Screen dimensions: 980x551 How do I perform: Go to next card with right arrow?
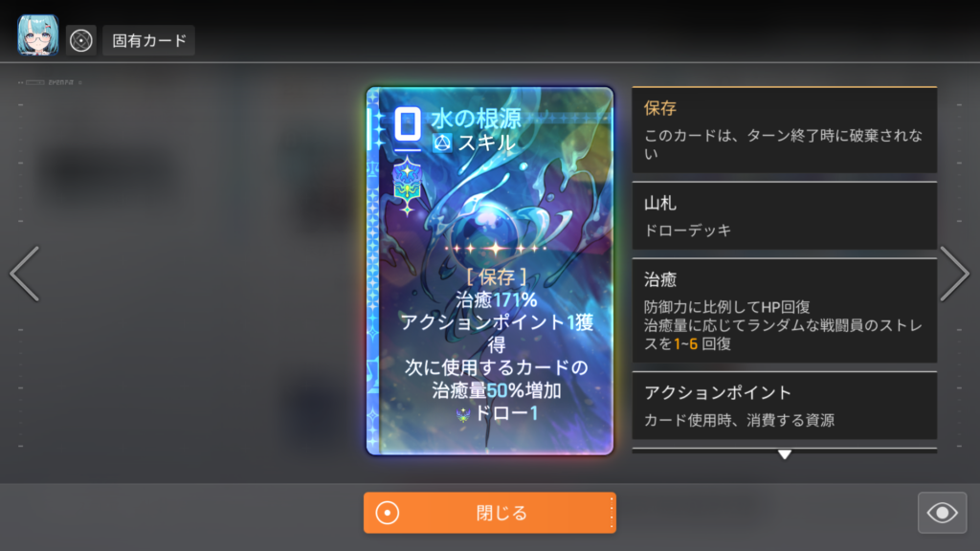click(954, 274)
